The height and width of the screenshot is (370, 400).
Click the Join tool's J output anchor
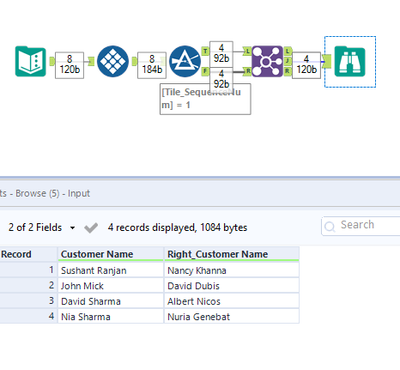point(288,61)
